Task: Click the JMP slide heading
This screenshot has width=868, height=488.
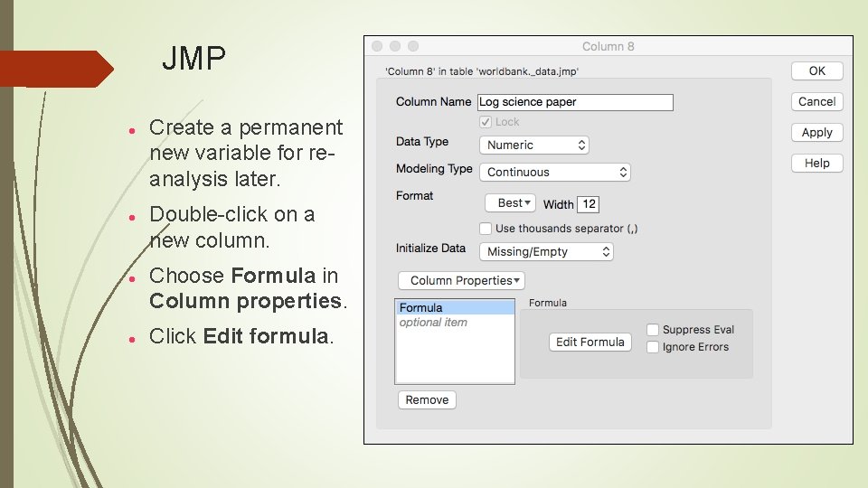Action: tap(193, 58)
